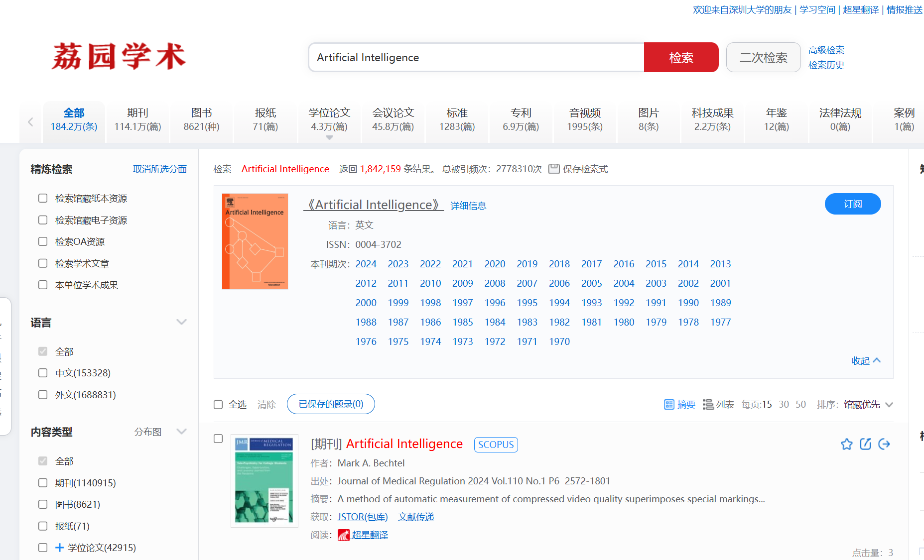Click the favorite star icon for the Artificial Intelligence result
Viewport: 924px width, 560px height.
coord(846,444)
